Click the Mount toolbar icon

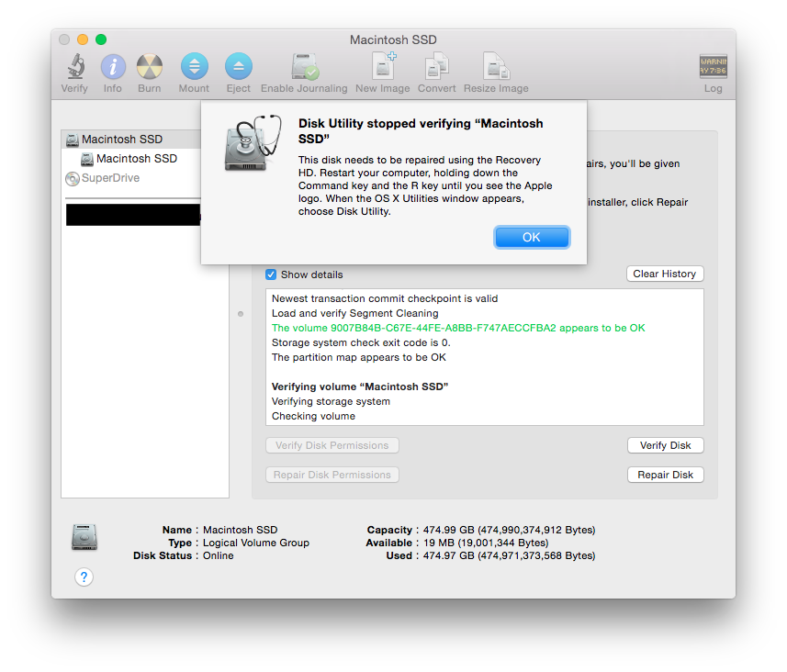coord(195,66)
